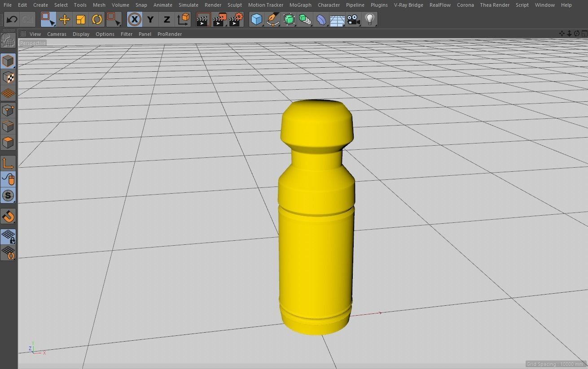Screen dimensions: 588x369
Task: Open the Motion Tracker menu
Action: tap(266, 5)
